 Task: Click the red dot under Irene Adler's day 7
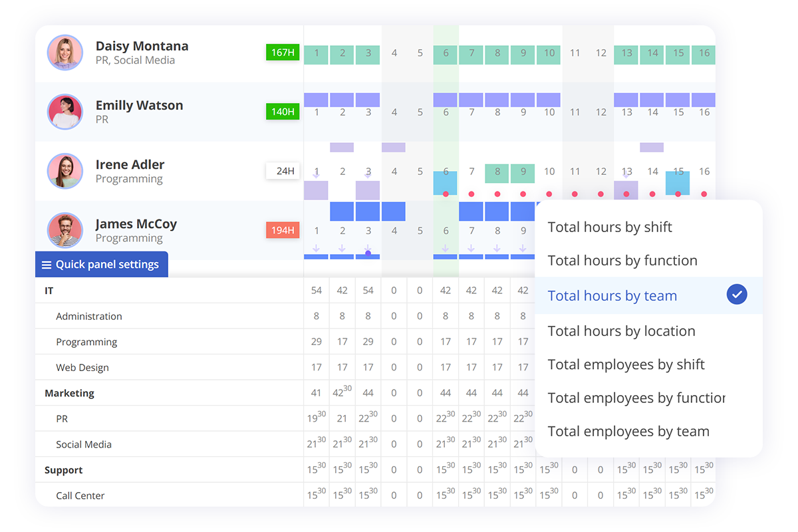pyautogui.click(x=471, y=194)
